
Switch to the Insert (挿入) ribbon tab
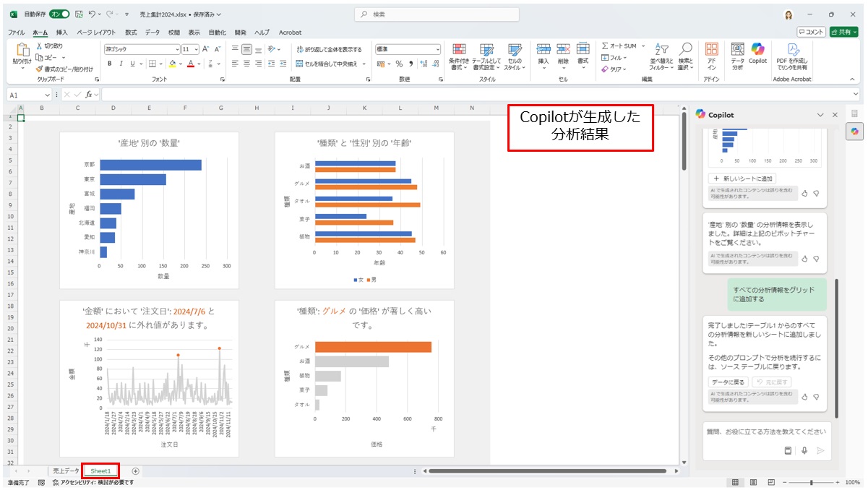point(62,33)
